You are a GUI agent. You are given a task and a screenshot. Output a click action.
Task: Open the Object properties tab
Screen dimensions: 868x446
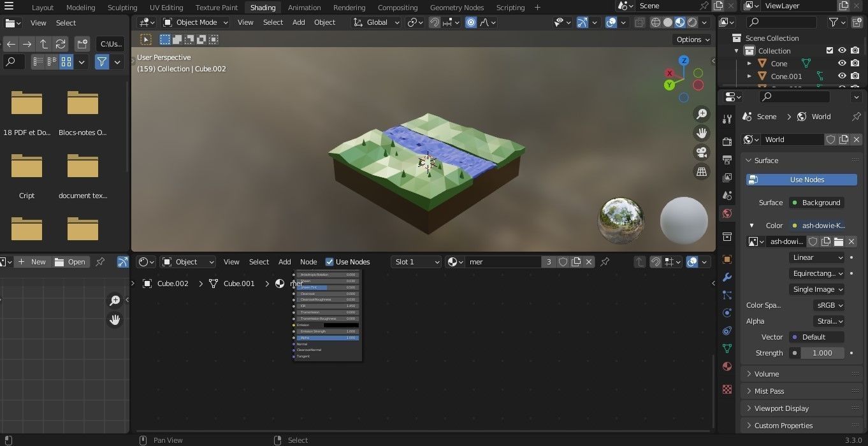point(727,259)
